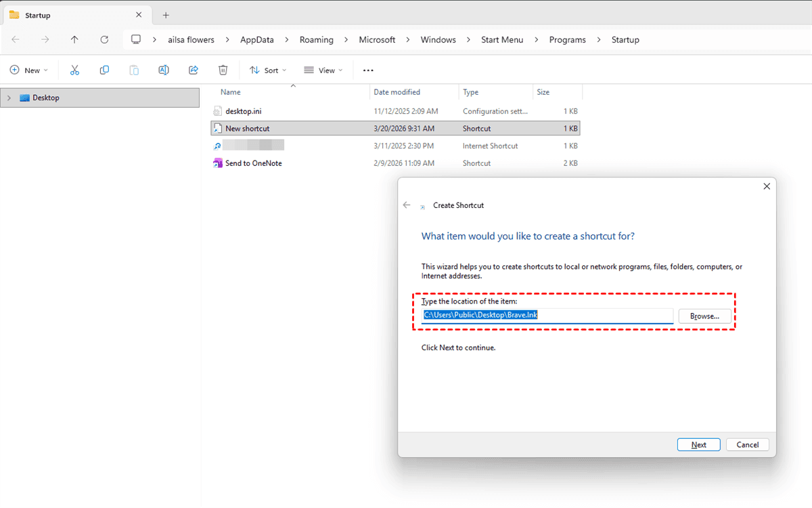Open the See more options ellipsis
This screenshot has width=812, height=508.
[368, 70]
